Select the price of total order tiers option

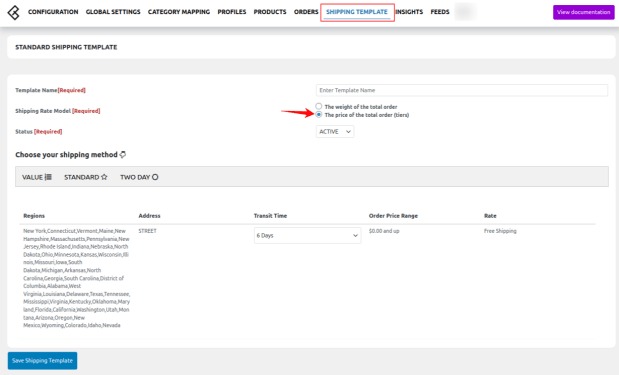coord(319,114)
